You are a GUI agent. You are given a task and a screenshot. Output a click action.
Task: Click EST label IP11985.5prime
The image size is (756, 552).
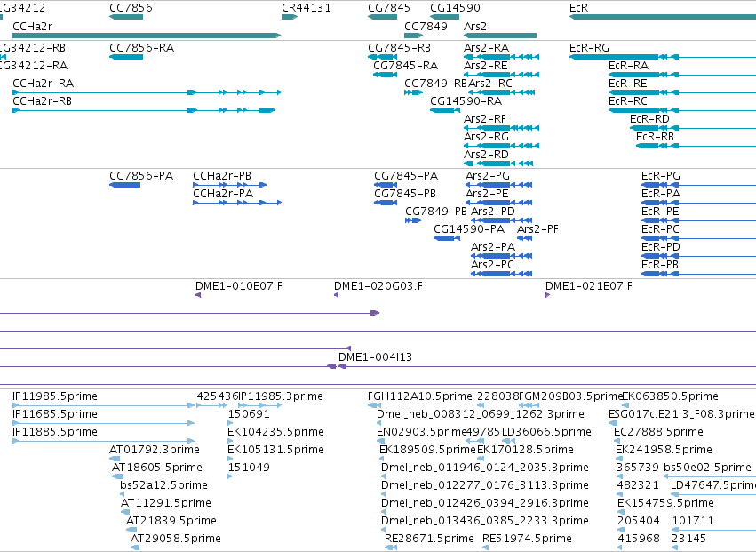[x=55, y=396]
